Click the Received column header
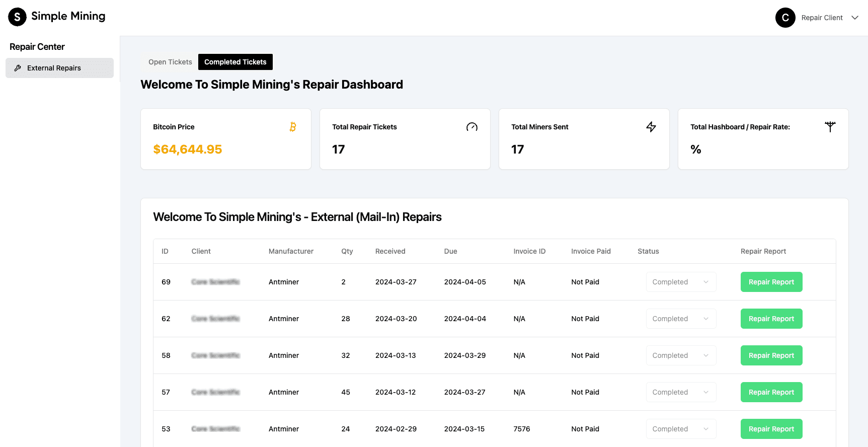Image resolution: width=868 pixels, height=447 pixels. point(390,251)
